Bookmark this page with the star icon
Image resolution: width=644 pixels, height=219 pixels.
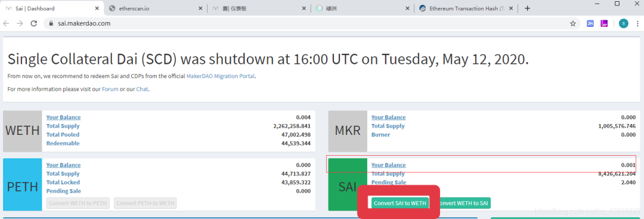pyautogui.click(x=572, y=23)
